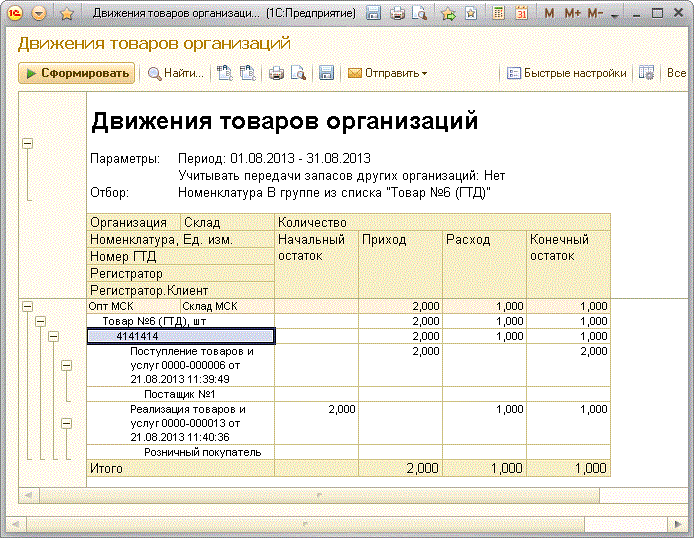Viewport: 694px width, 538px height.
Task: Open preview from report toolbar magnifier icon
Action: pos(299,73)
